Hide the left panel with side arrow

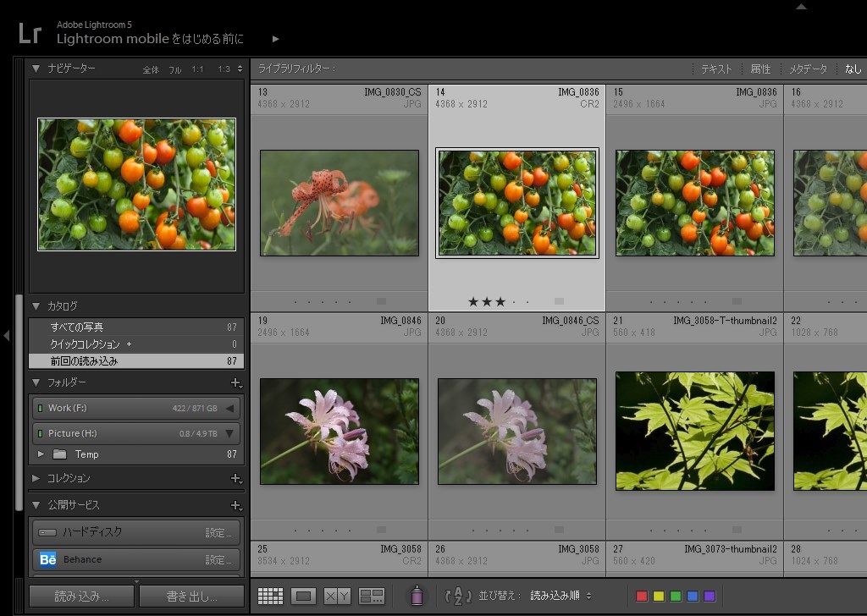[x=6, y=335]
